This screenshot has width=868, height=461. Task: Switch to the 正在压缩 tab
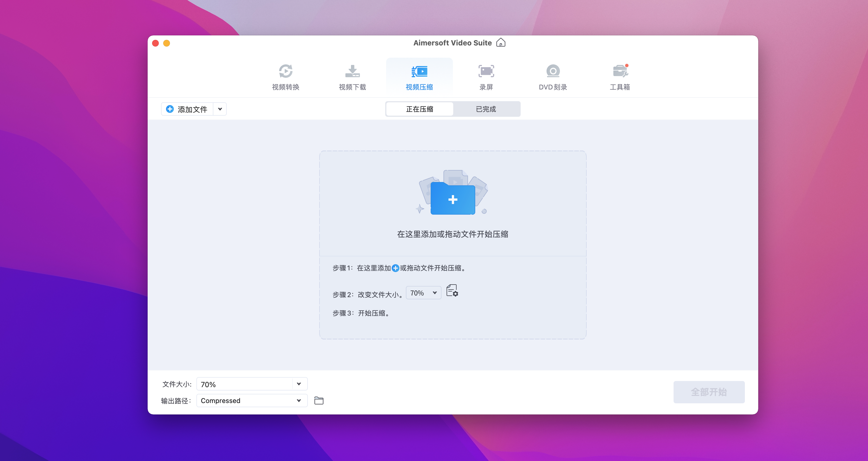coord(420,109)
